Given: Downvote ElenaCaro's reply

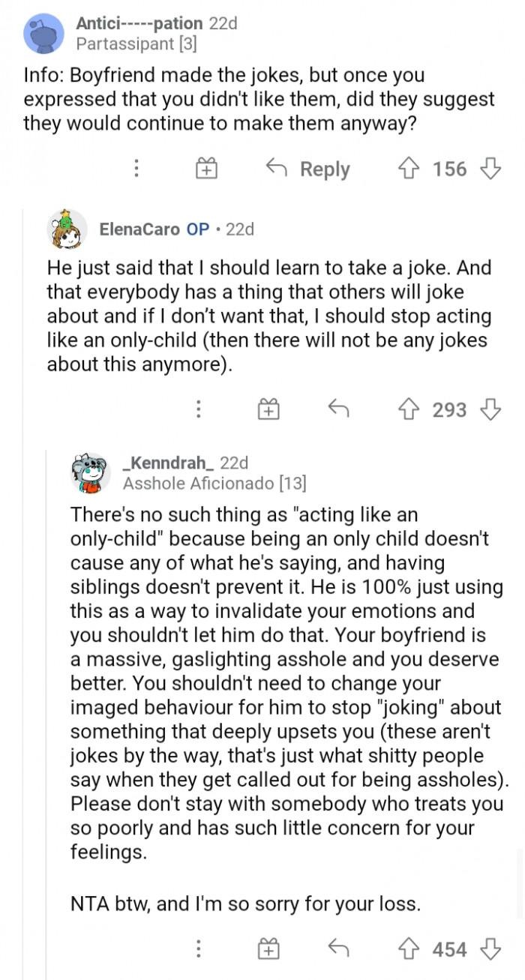Looking at the screenshot, I should pos(490,409).
